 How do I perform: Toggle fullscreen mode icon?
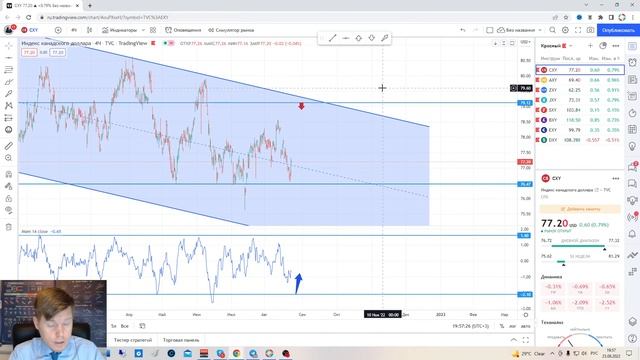tap(578, 30)
